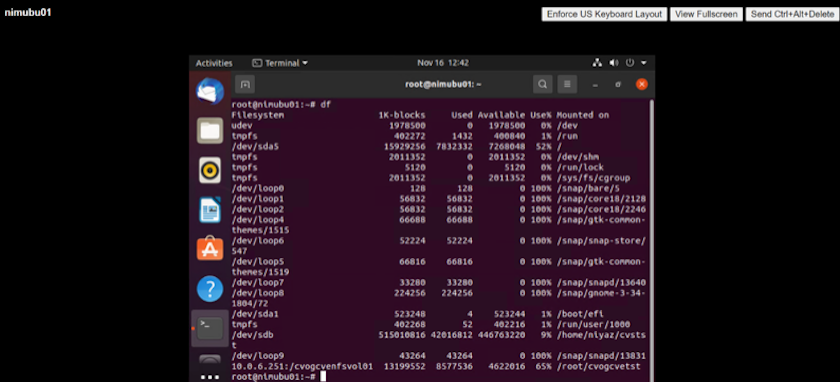The image size is (840, 382).
Task: Open the Files manager dock icon
Action: click(210, 131)
